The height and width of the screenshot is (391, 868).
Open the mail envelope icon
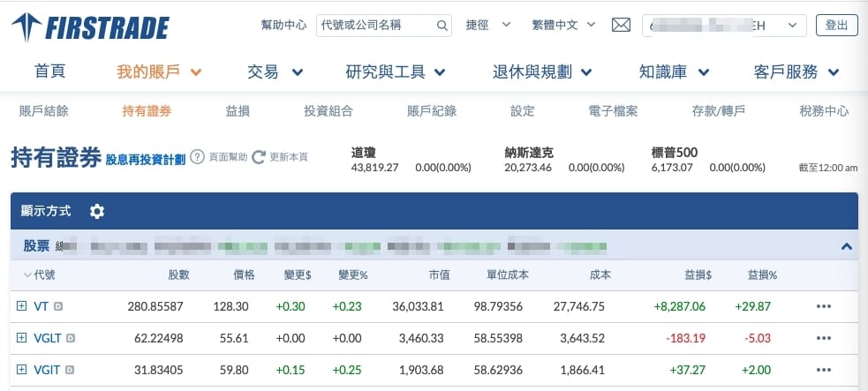pos(621,25)
